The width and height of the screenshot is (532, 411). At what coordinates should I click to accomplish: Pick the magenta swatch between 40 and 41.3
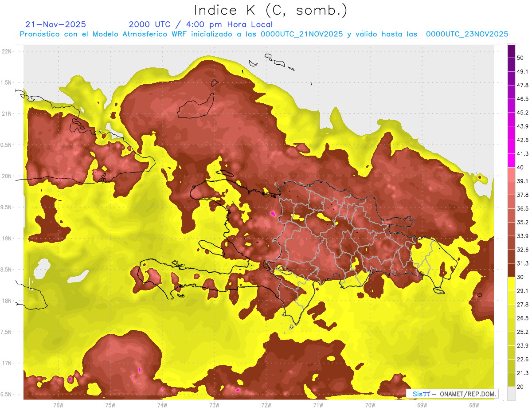click(511, 160)
